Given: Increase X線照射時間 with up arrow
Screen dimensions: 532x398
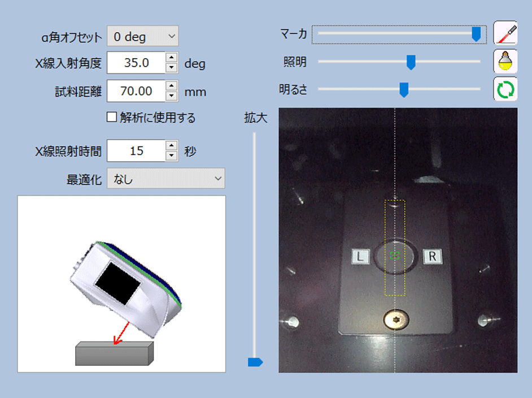Looking at the screenshot, I should 172,146.
